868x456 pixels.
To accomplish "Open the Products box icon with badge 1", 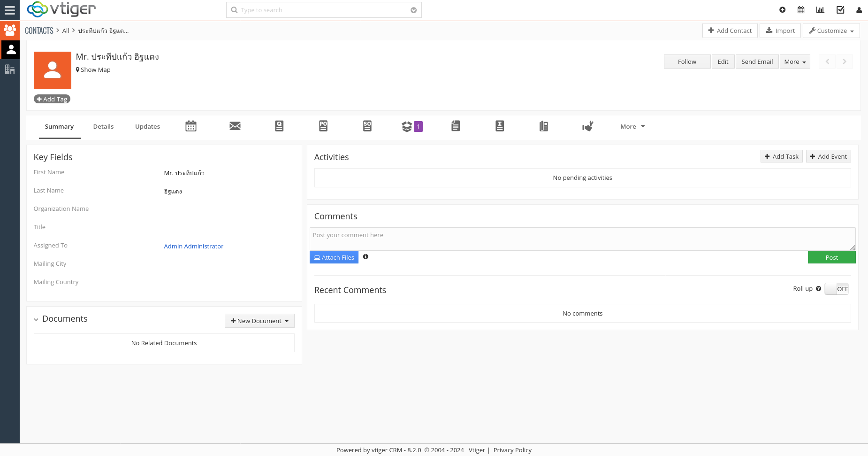I will [x=408, y=126].
